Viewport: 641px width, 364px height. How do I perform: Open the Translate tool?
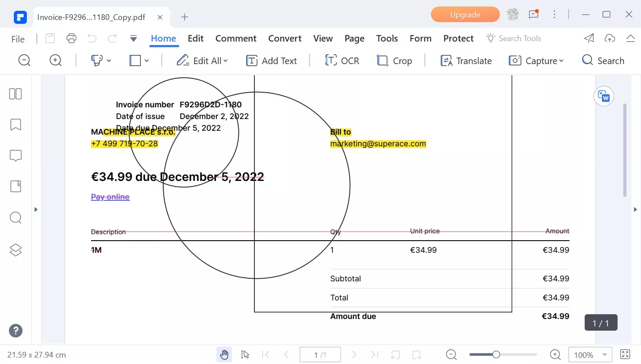pos(466,61)
